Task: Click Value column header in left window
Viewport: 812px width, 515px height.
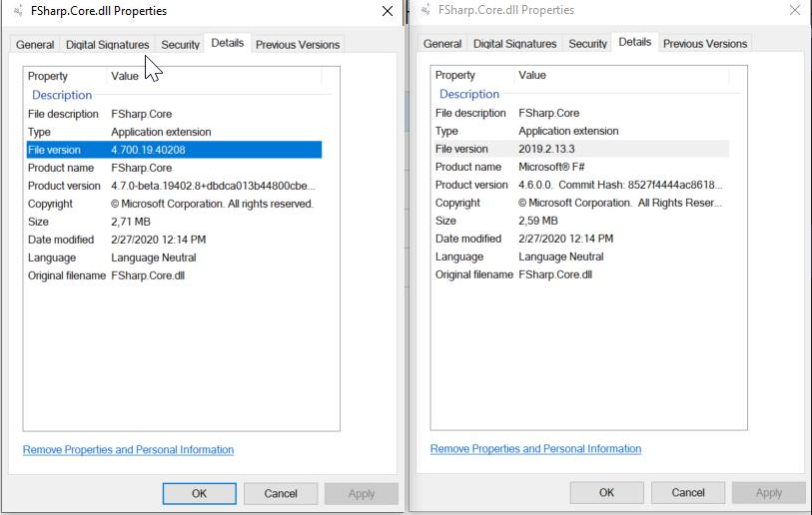Action: (215, 76)
